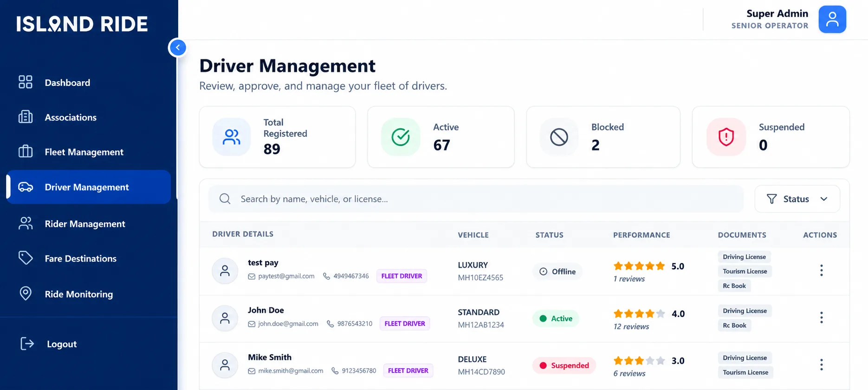Click the Fare Destinations tag icon
This screenshot has height=390, width=868.
tap(26, 258)
